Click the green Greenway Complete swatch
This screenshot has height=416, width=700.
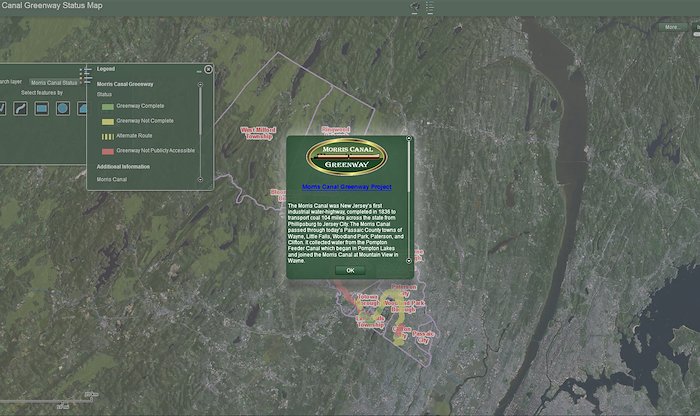[x=108, y=107]
